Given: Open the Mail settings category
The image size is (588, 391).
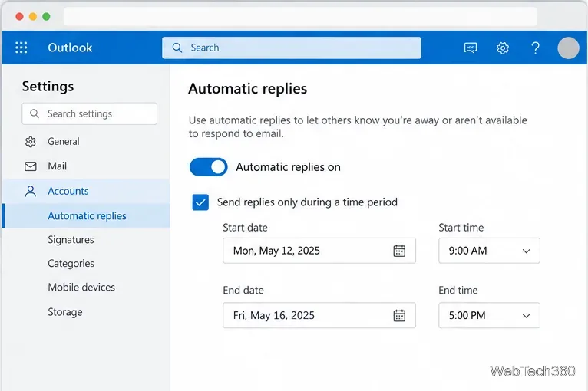Looking at the screenshot, I should (x=86, y=166).
